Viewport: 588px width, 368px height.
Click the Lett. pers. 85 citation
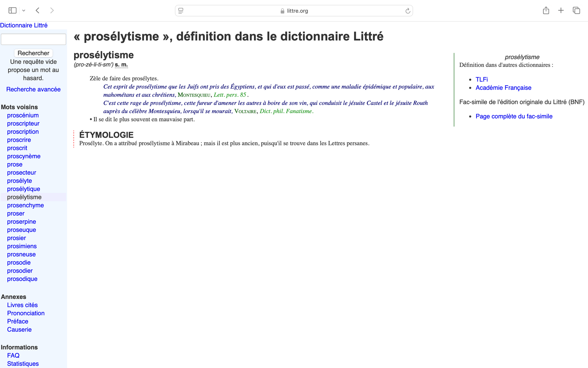230,95
